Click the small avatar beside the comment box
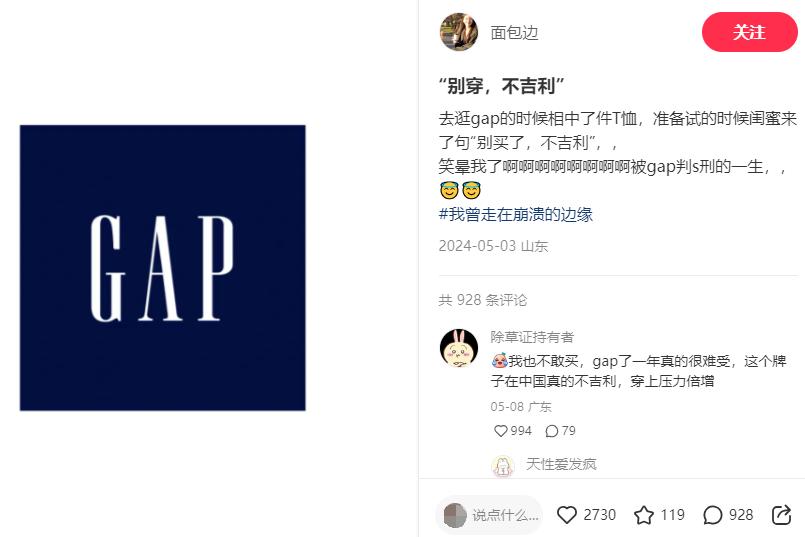Image resolution: width=805 pixels, height=537 pixels. tap(455, 515)
